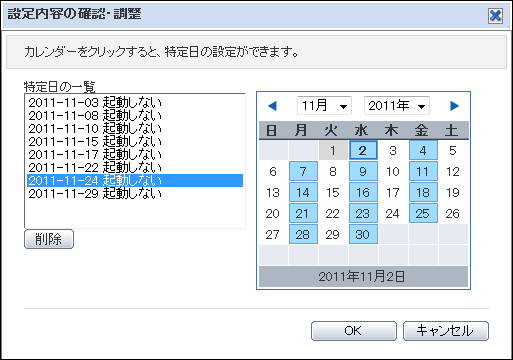
Task: Pick day 9 in the calendar
Action: point(363,171)
